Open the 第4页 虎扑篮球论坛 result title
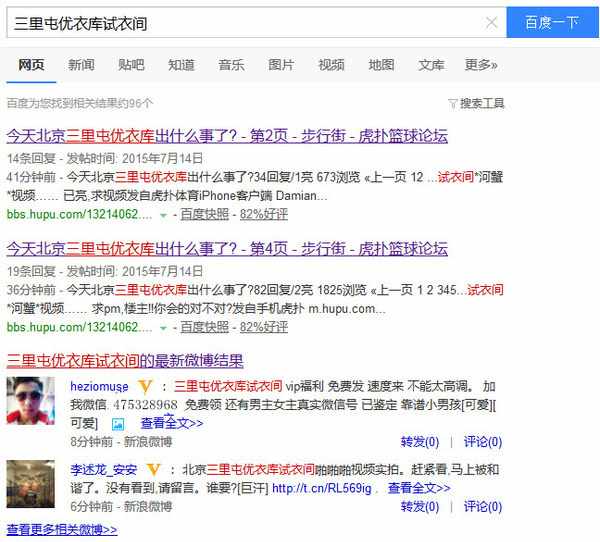600x542 pixels. [227, 249]
